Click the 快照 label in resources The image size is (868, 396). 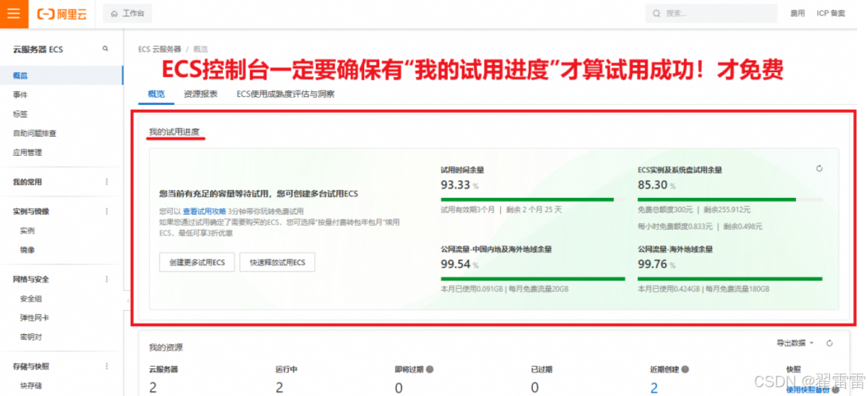click(793, 369)
